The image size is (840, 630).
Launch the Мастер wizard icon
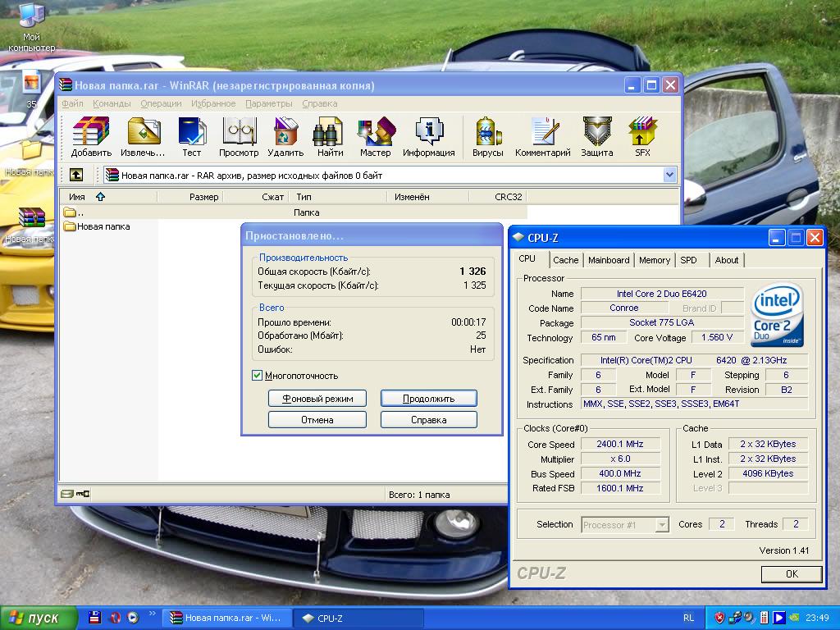(x=376, y=137)
